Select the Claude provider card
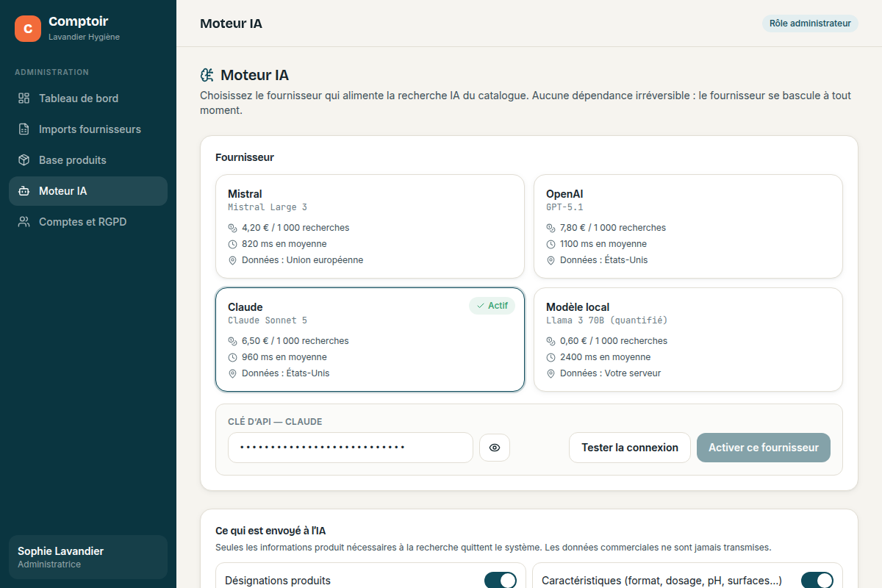Viewport: 882px width, 588px height. click(x=370, y=340)
